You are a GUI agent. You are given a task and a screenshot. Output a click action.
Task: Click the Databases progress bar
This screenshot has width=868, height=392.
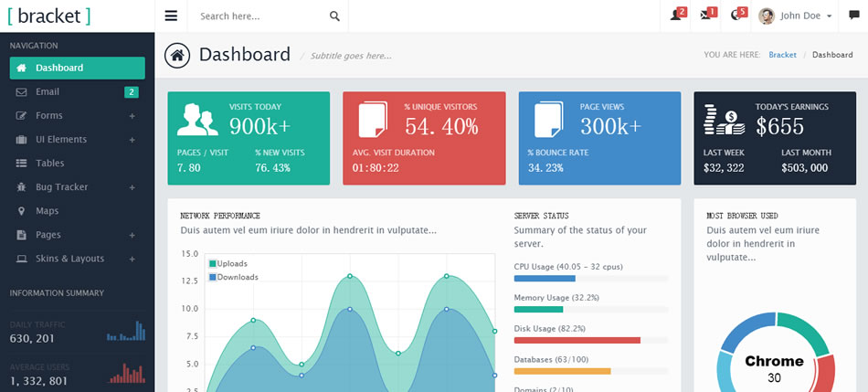(590, 372)
